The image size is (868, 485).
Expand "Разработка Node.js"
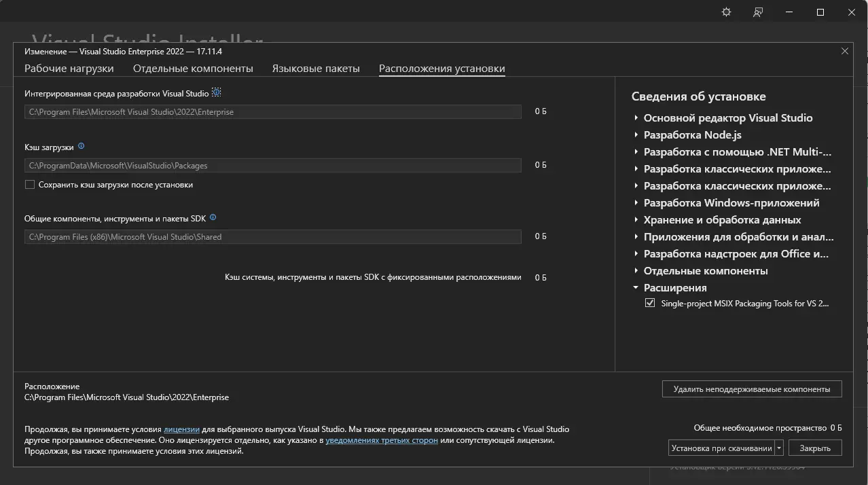(635, 134)
